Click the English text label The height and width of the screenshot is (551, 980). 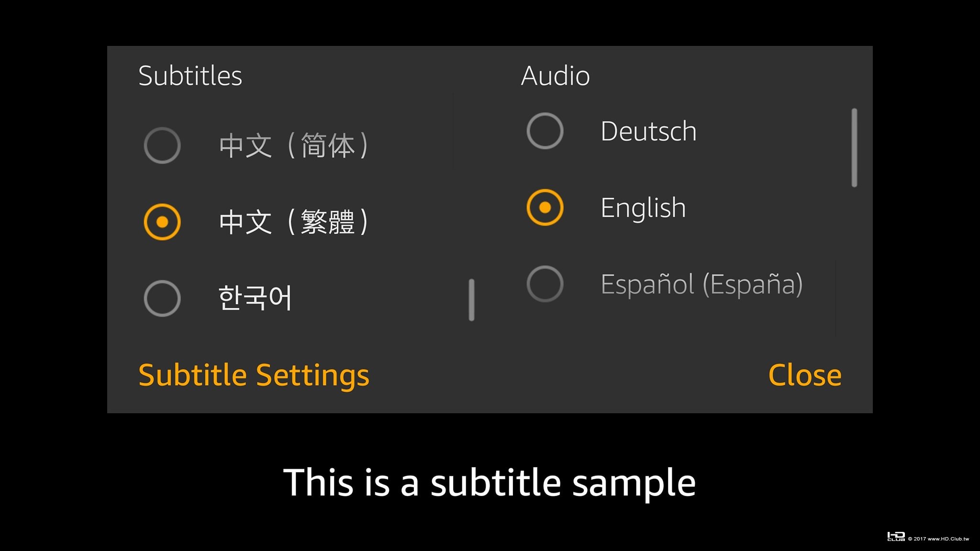[643, 209]
